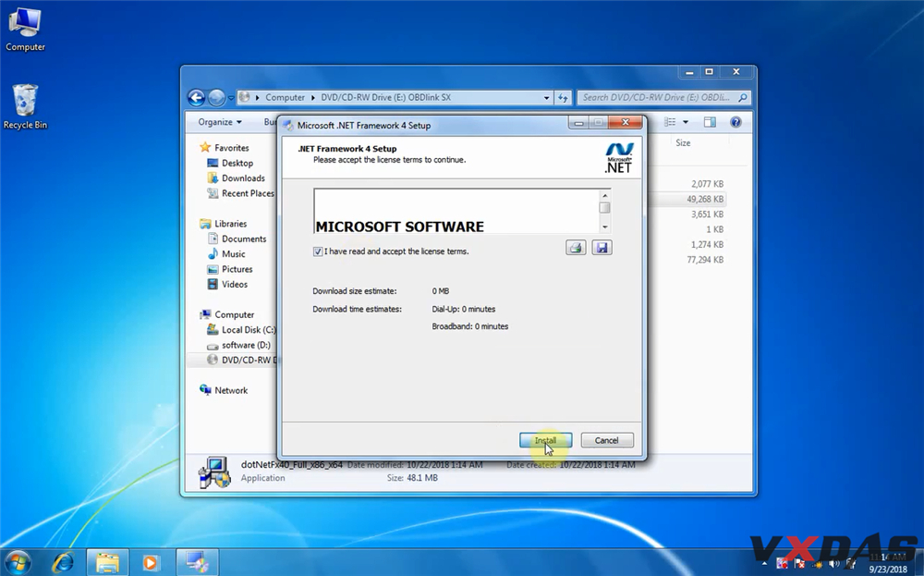Click the Install button

[545, 440]
